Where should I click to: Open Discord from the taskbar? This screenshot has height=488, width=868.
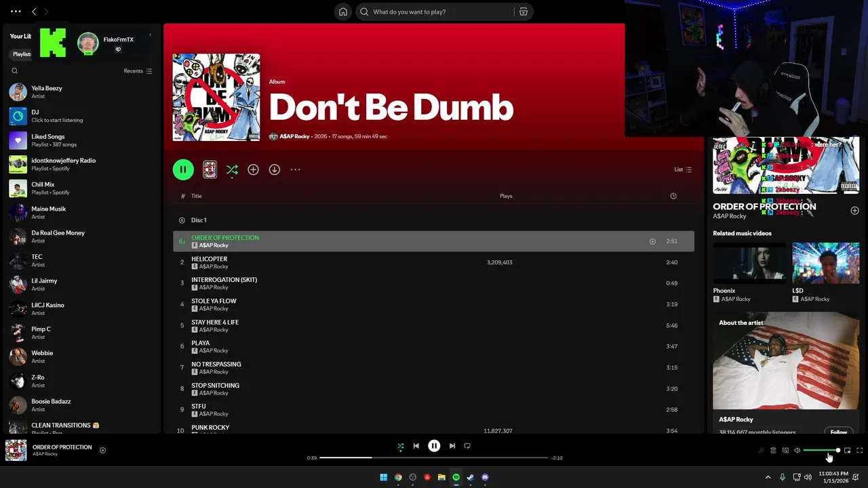pos(485,477)
